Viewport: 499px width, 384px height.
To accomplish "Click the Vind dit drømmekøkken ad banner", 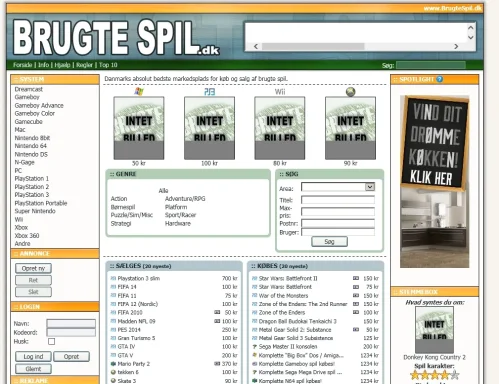I will pos(435,181).
